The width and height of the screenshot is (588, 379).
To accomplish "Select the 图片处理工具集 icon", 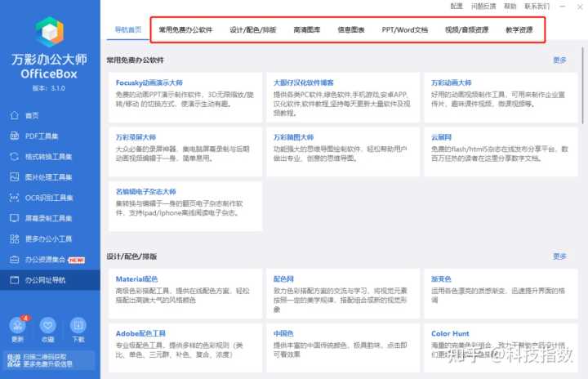I will pyautogui.click(x=14, y=176).
